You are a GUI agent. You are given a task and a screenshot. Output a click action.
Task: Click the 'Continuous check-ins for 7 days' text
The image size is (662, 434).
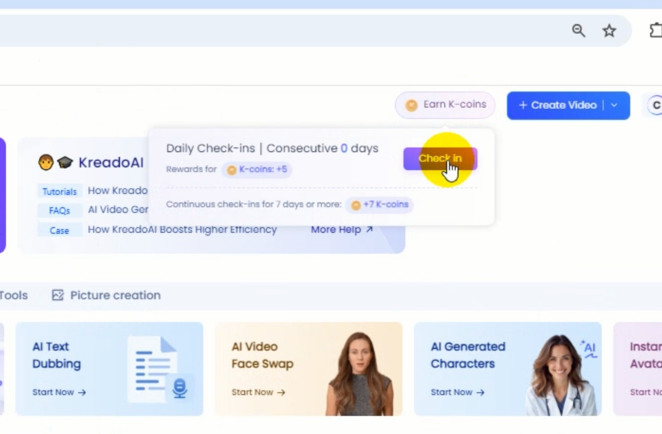pyautogui.click(x=253, y=204)
